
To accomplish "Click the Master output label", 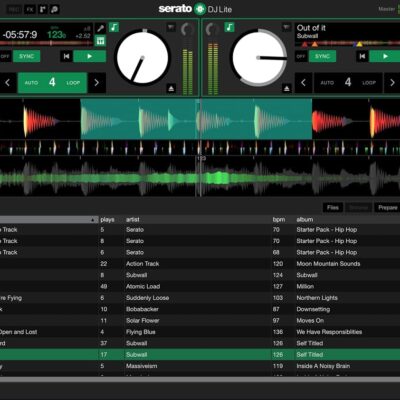I will coord(387,9).
